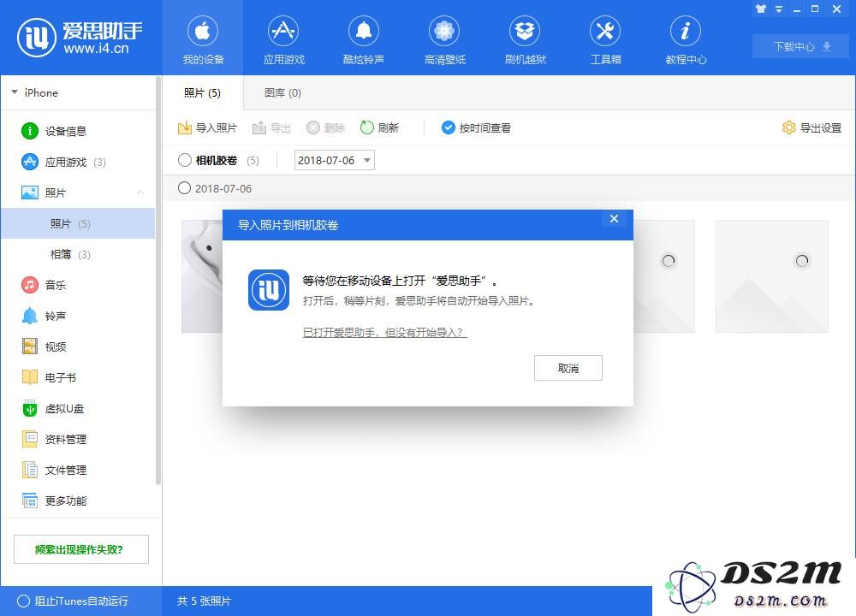
Task: Click 已打开爱思助手，但没有开始导入? link
Action: [385, 332]
